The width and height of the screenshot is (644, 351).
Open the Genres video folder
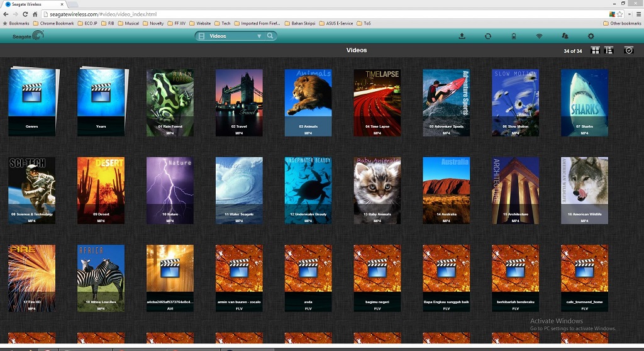click(32, 101)
